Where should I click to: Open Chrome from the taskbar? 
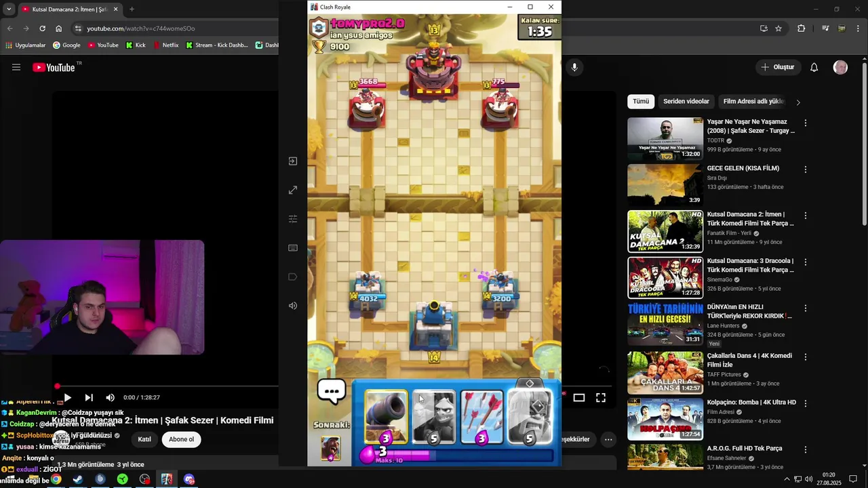(56, 479)
